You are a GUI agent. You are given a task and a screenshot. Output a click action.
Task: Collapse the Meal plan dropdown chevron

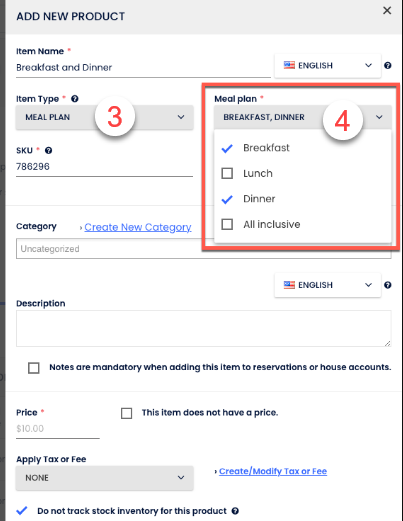[x=379, y=117]
